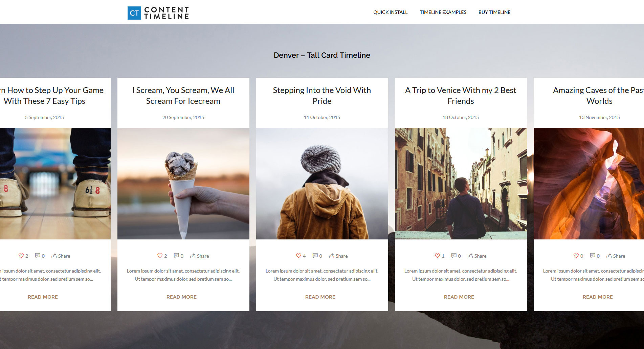Click the '20 September, 2015' date
The height and width of the screenshot is (349, 644).
click(x=183, y=117)
